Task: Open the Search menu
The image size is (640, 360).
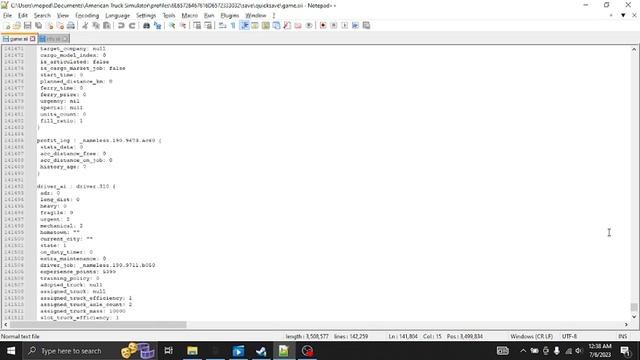Action: point(42,16)
